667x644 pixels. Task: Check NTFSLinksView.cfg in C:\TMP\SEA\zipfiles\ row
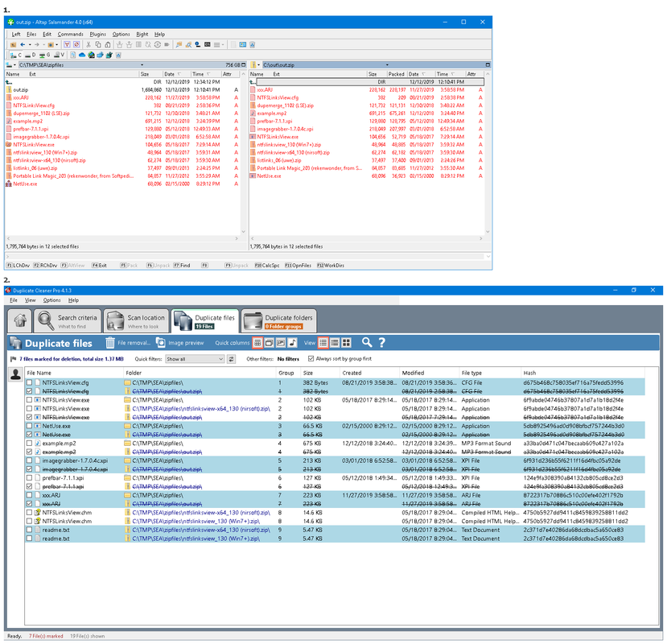point(29,382)
